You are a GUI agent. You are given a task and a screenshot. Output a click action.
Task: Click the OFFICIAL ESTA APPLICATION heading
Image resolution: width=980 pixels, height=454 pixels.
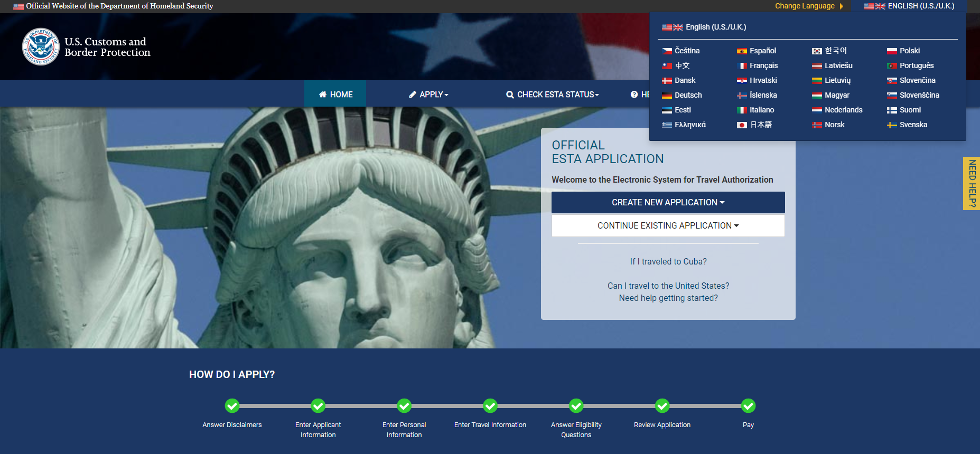[x=608, y=152]
